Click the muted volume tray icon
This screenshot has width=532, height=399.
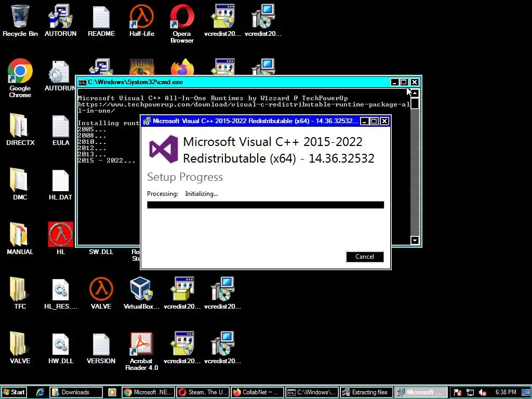[482, 393]
